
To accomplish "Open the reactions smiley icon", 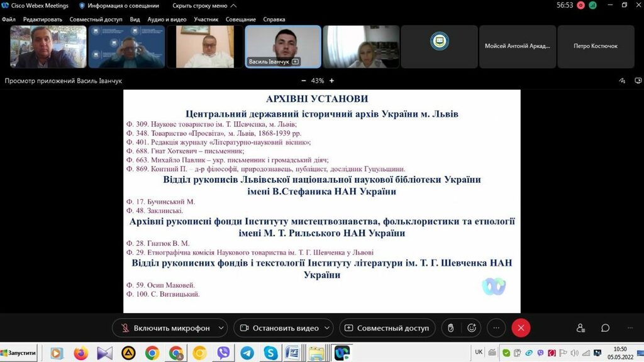I will [x=472, y=328].
